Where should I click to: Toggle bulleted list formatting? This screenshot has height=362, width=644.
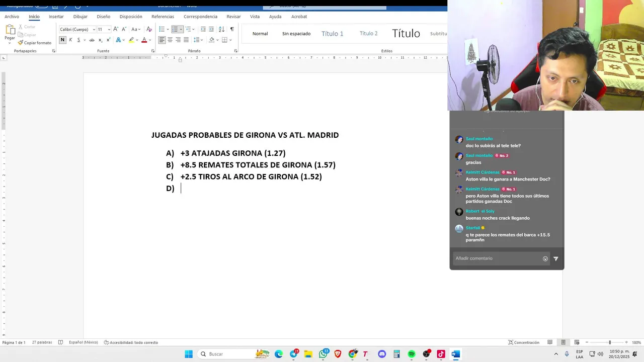(162, 29)
